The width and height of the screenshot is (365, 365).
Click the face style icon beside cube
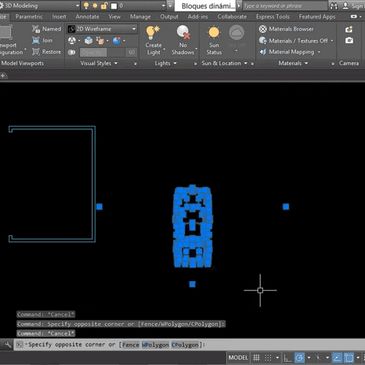pyautogui.click(x=100, y=41)
